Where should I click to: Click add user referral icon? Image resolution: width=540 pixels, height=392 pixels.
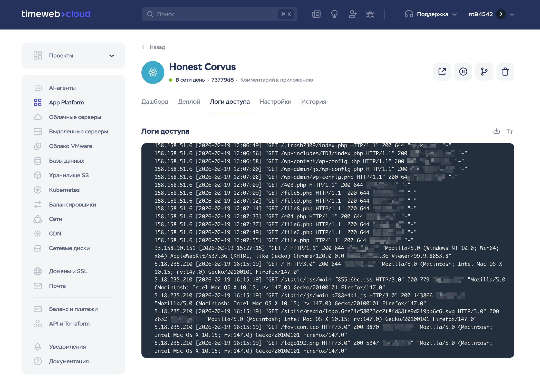click(352, 14)
